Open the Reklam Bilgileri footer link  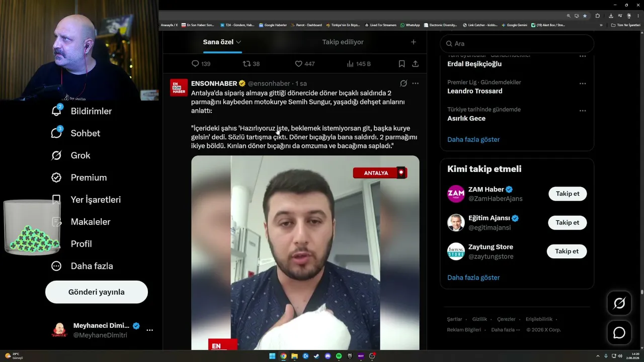[x=464, y=330]
